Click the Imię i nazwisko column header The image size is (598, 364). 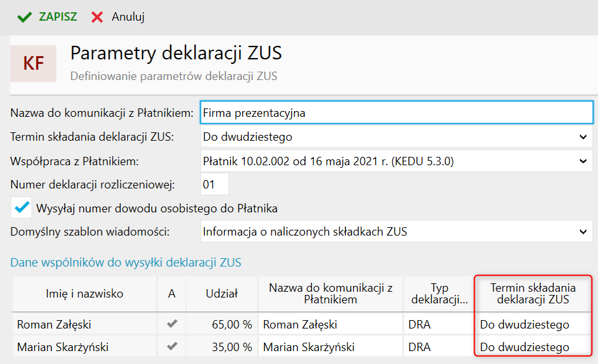click(85, 294)
